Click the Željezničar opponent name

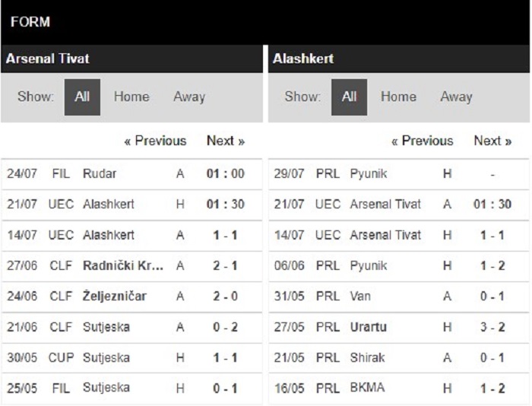click(115, 297)
